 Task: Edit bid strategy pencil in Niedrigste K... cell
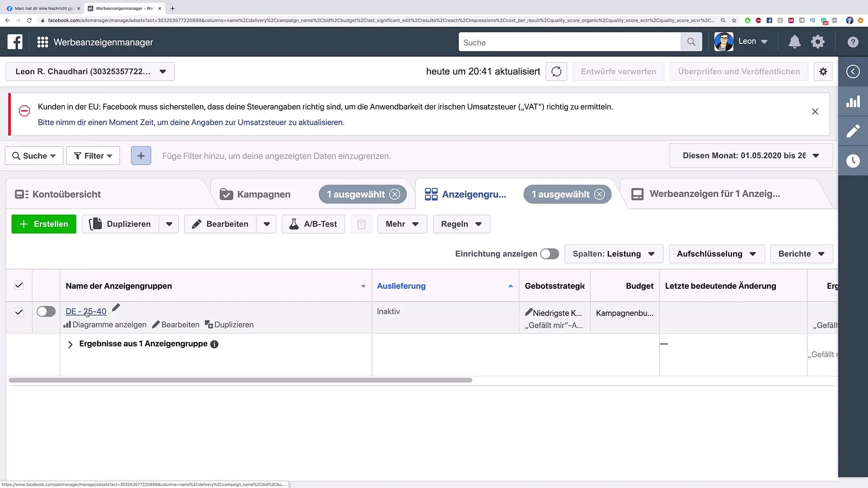point(528,312)
